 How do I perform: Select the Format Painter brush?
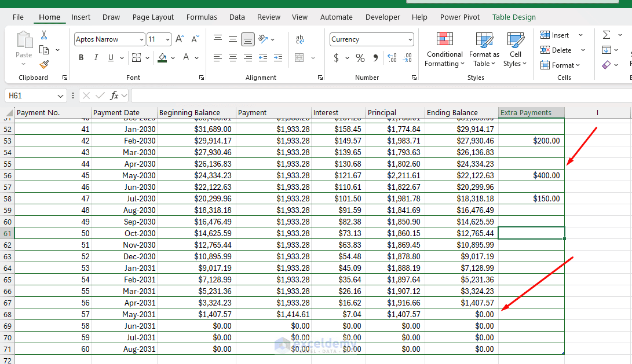(x=44, y=64)
